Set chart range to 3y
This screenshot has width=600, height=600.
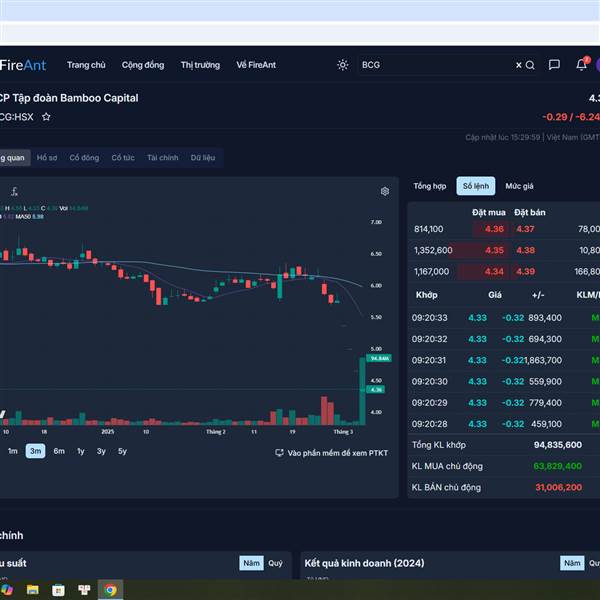pos(101,451)
